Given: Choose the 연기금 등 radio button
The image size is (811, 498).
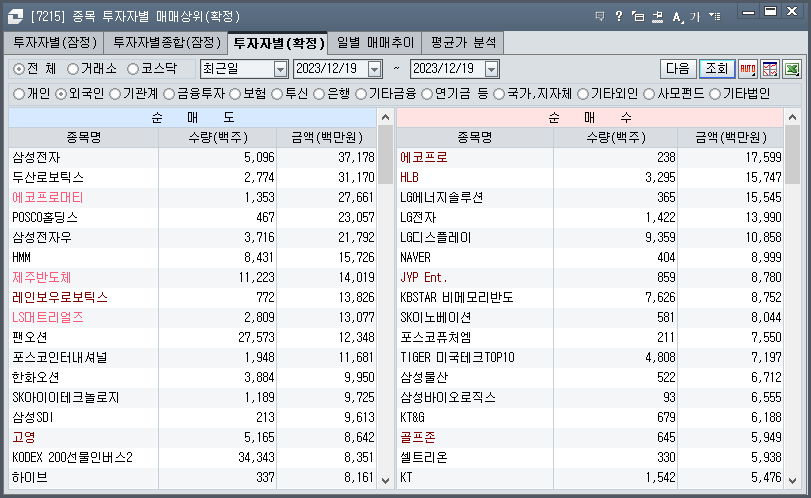Looking at the screenshot, I should pyautogui.click(x=427, y=94).
